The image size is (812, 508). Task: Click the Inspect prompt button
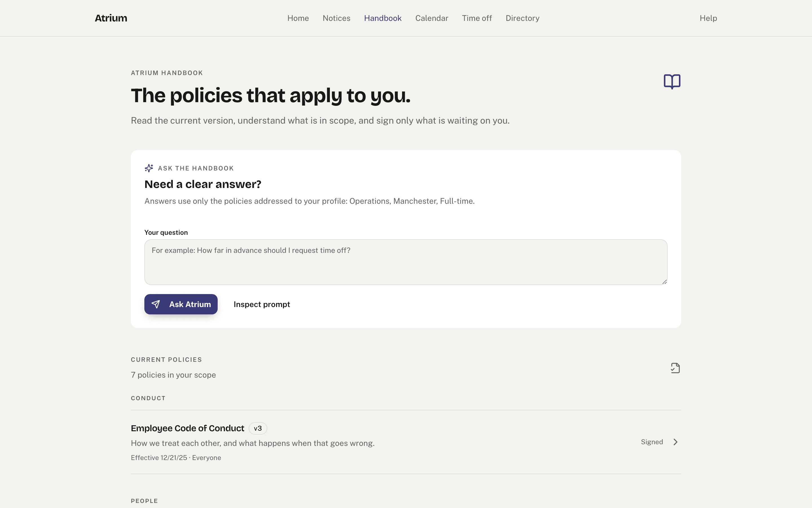click(x=262, y=304)
